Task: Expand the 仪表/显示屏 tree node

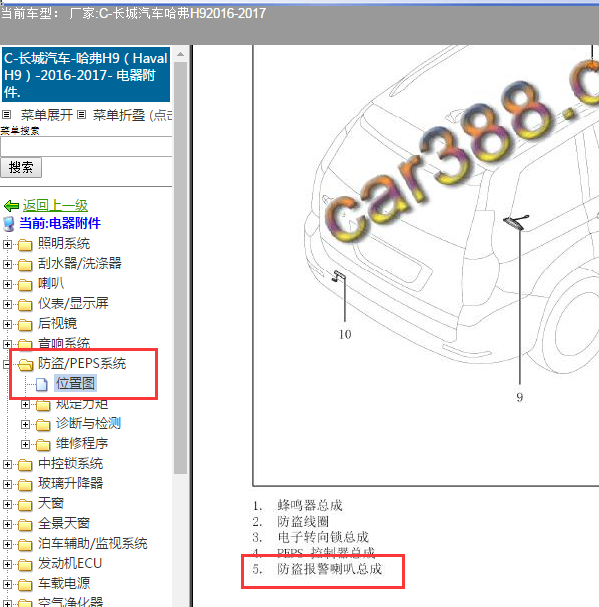Action: pos(7,305)
